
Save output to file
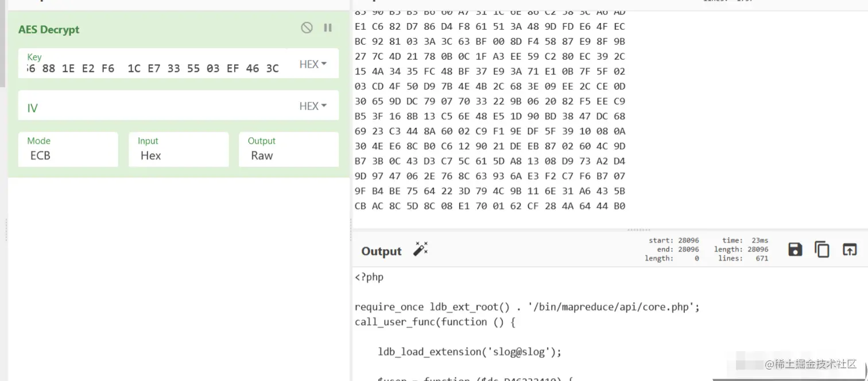tap(795, 250)
